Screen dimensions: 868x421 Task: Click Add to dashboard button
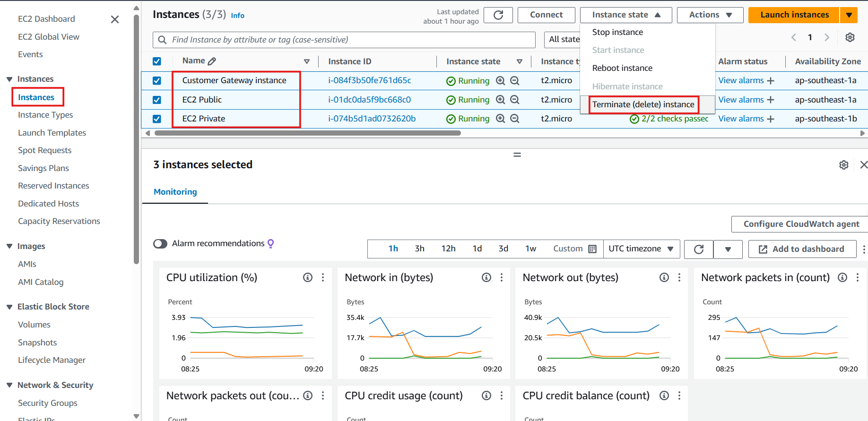click(x=802, y=249)
